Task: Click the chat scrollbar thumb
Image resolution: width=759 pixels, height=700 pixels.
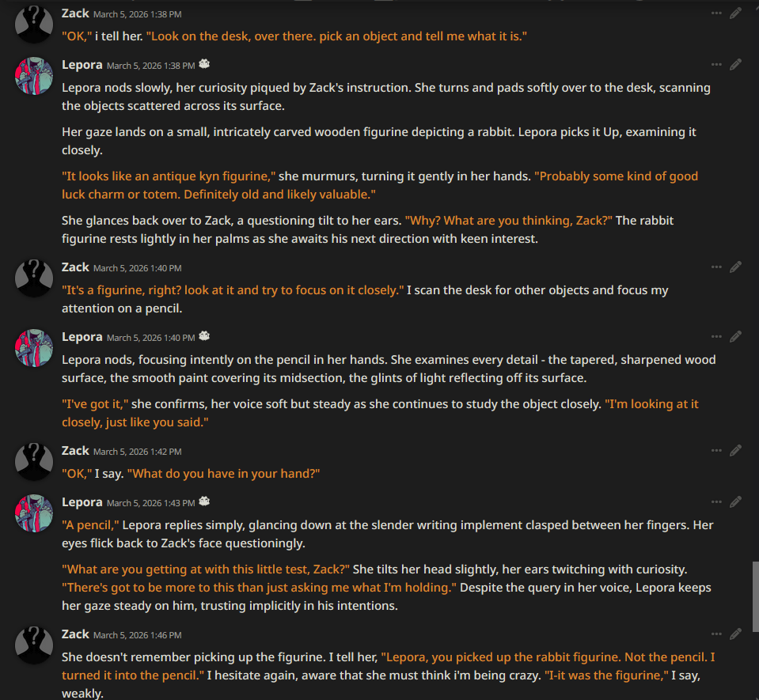Action: (755, 596)
